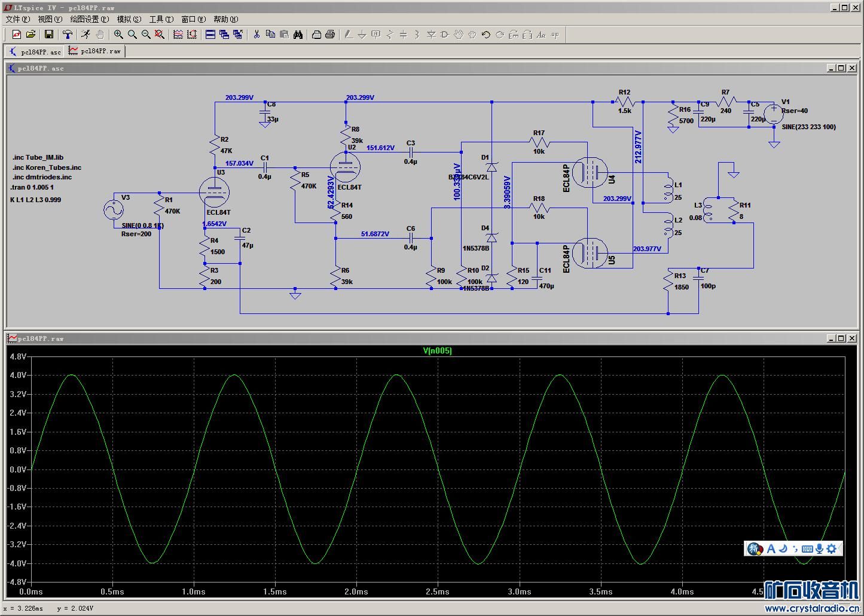Click the K L1 L2 L3 0.999 directive
Image resolution: width=864 pixels, height=616 pixels.
pyautogui.click(x=35, y=200)
